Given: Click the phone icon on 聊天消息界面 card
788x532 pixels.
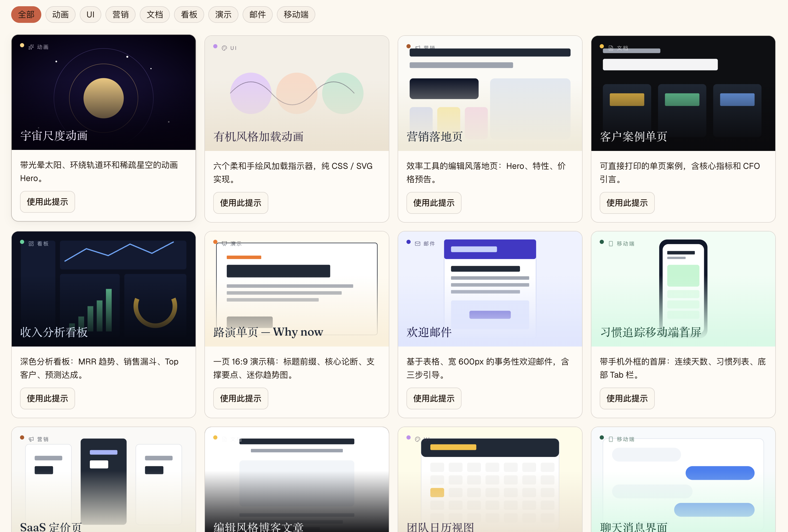Looking at the screenshot, I should [611, 439].
